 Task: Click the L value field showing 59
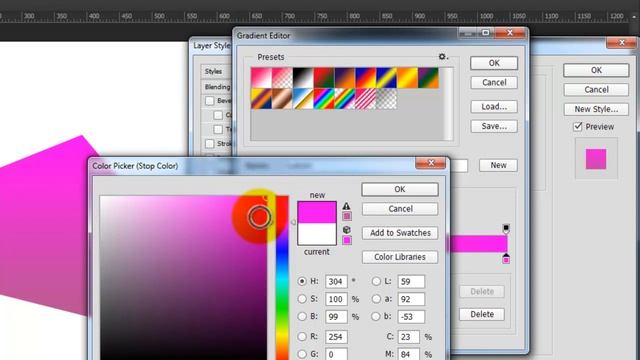[411, 282]
